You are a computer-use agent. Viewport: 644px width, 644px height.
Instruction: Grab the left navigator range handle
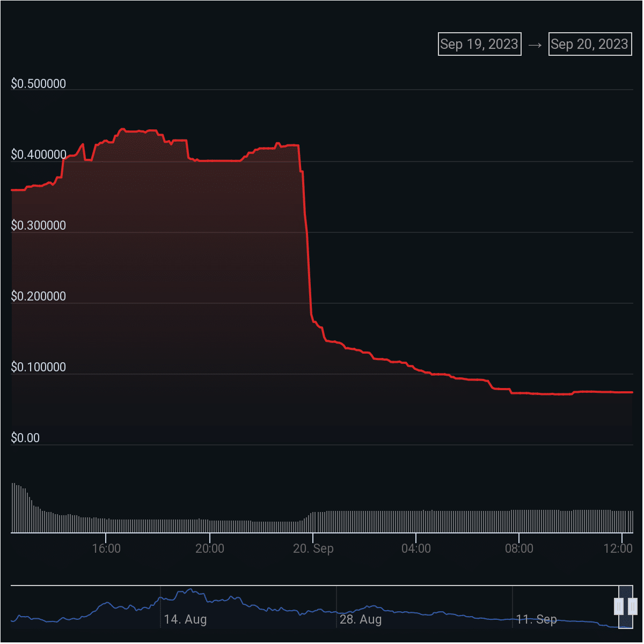pos(619,606)
